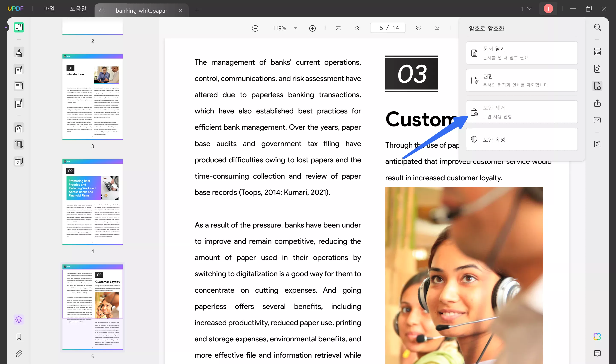Image resolution: width=616 pixels, height=364 pixels.
Task: Zoom in with the plus button
Action: (x=312, y=28)
